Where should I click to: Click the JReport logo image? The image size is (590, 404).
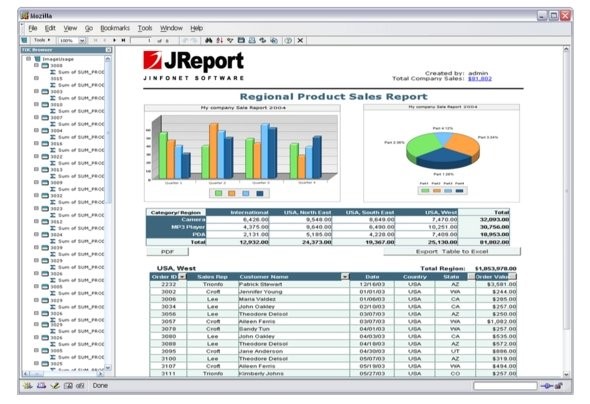193,65
